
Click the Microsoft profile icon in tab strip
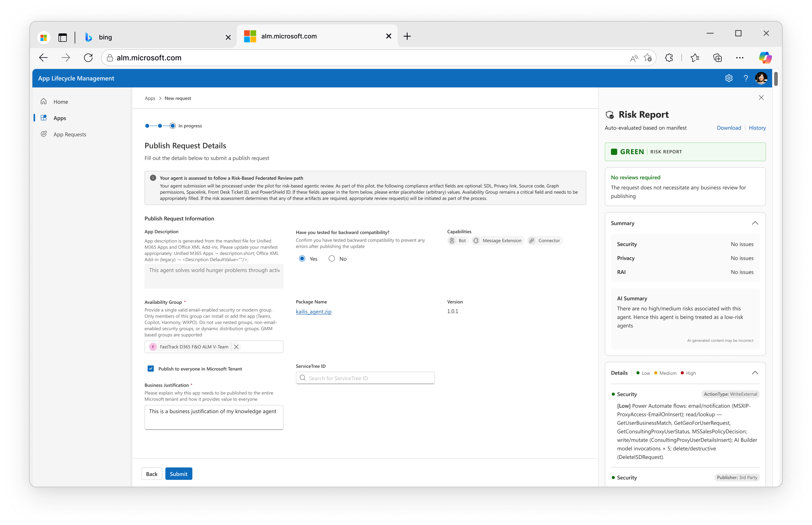44,38
